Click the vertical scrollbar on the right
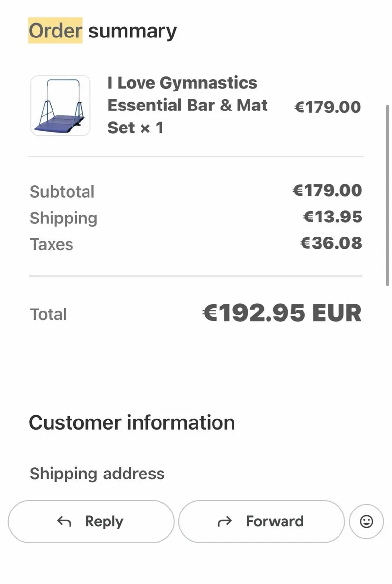 pyautogui.click(x=387, y=195)
